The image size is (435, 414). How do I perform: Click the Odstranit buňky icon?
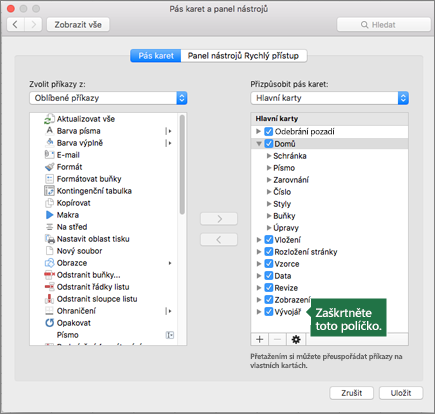tap(49, 275)
